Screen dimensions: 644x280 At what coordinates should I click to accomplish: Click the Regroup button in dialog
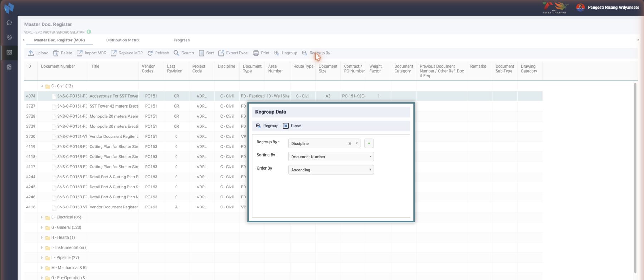click(267, 126)
